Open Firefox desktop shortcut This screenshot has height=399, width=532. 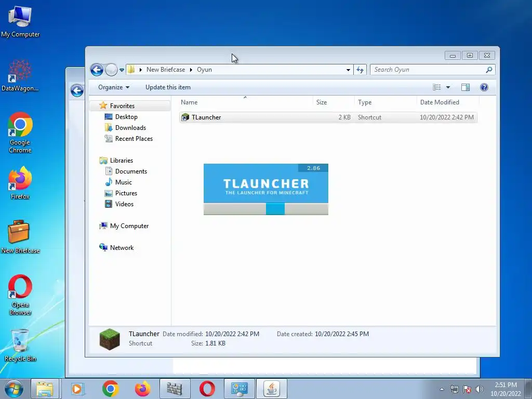(20, 183)
